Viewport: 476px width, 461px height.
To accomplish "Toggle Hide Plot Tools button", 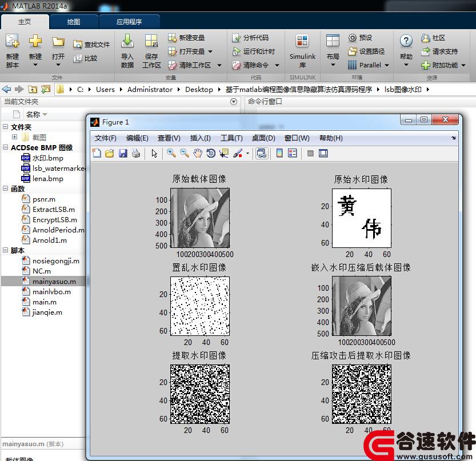I will tap(310, 153).
